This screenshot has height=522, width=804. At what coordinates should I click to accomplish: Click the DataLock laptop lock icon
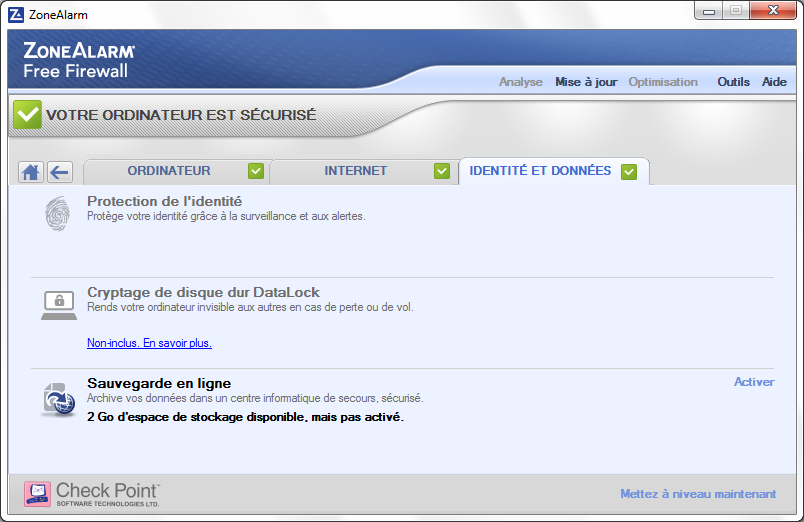click(59, 306)
